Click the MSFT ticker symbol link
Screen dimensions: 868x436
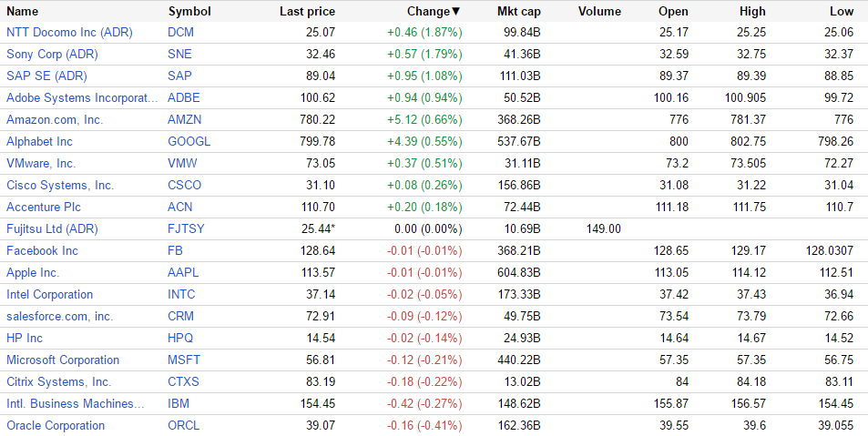tap(183, 360)
